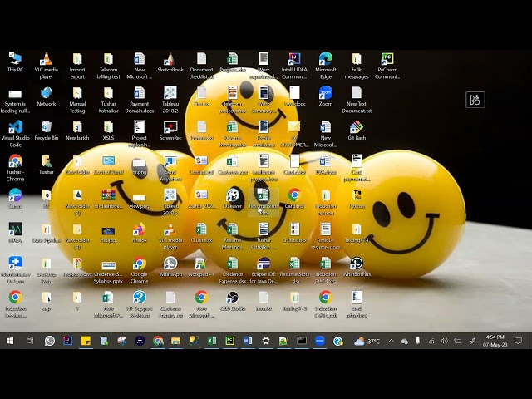Open Zoom desktop shortcut
532x399 pixels.
[325, 96]
